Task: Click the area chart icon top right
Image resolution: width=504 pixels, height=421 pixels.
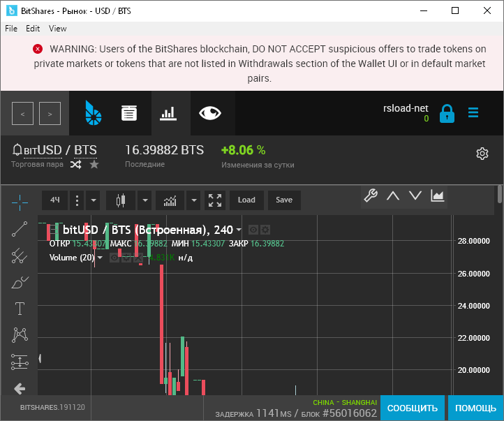Action: tap(438, 195)
